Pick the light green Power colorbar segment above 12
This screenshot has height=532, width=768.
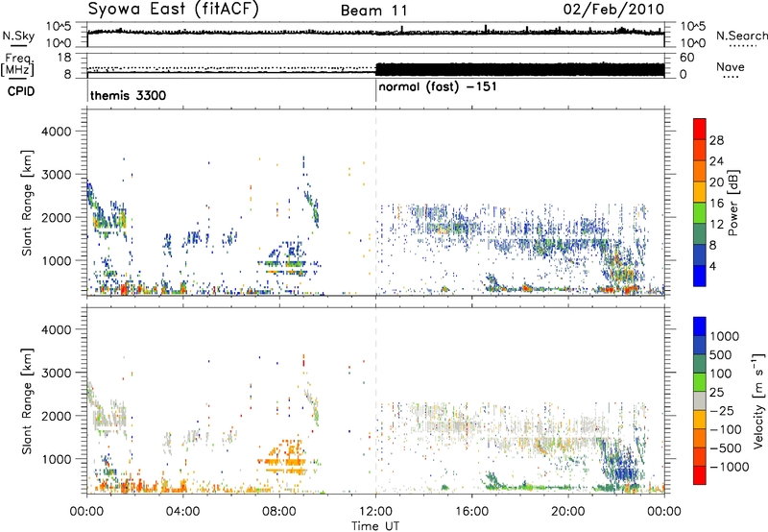[700, 212]
